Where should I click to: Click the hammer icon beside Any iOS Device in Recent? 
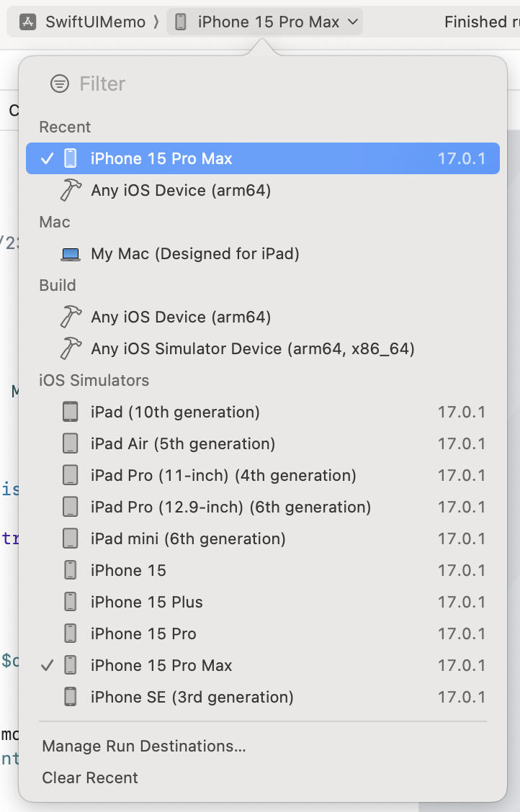[x=71, y=190]
